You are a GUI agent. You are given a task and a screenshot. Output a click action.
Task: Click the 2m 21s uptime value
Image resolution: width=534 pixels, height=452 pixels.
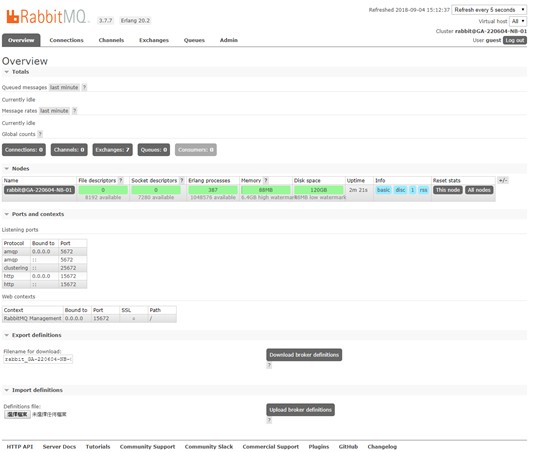(x=358, y=190)
